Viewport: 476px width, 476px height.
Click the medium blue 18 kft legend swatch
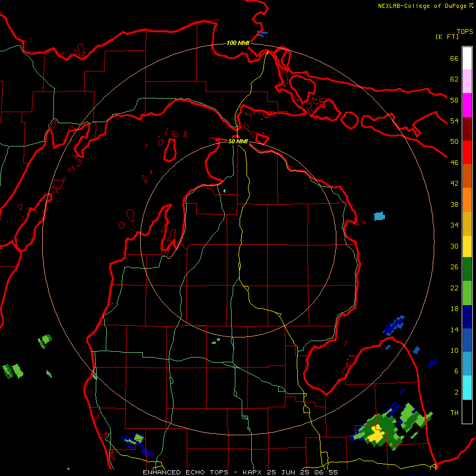point(467,340)
